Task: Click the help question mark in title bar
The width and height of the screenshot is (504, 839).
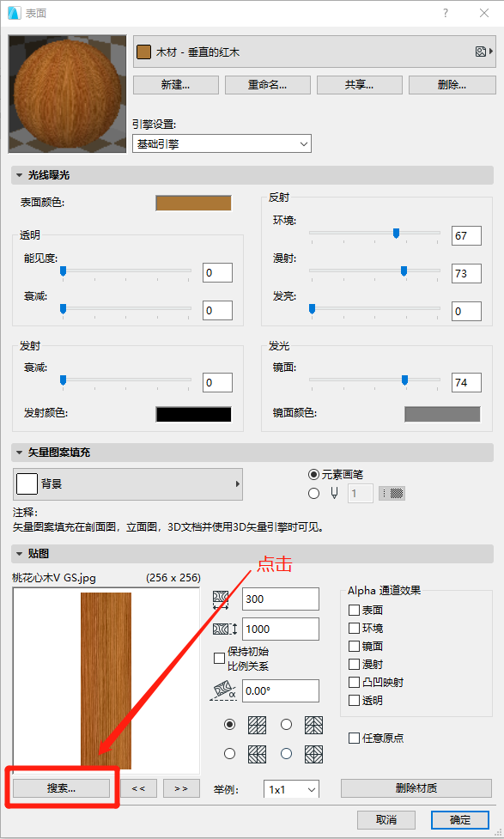Action: [x=445, y=14]
